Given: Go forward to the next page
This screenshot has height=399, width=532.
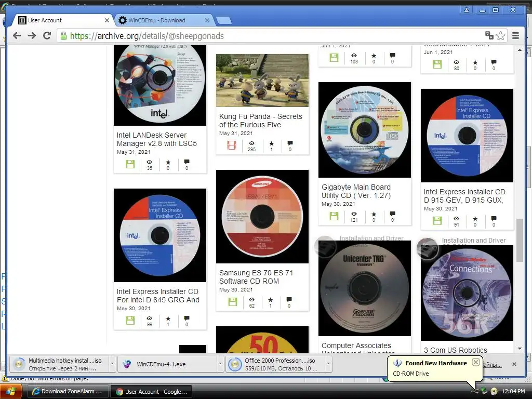Looking at the screenshot, I should [x=32, y=36].
